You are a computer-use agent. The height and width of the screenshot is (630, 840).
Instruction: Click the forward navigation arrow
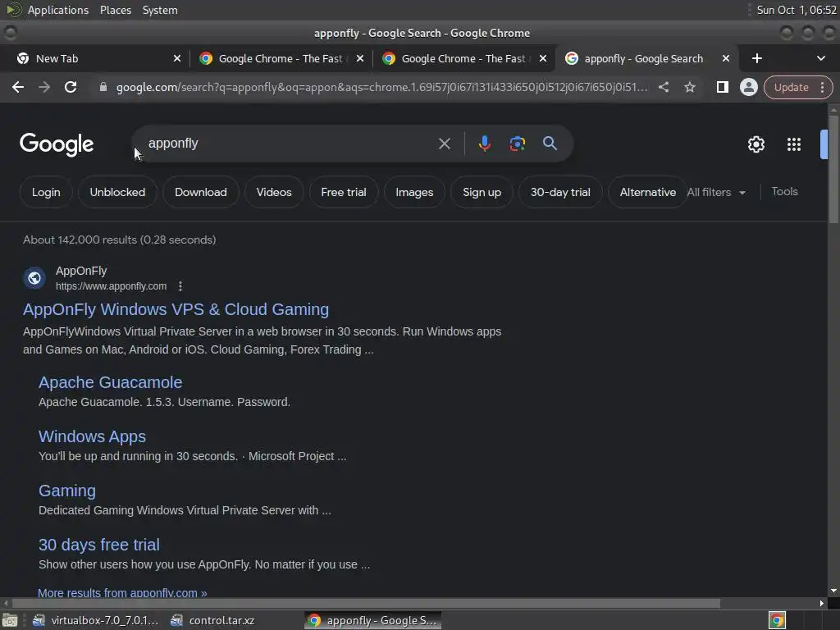point(44,87)
